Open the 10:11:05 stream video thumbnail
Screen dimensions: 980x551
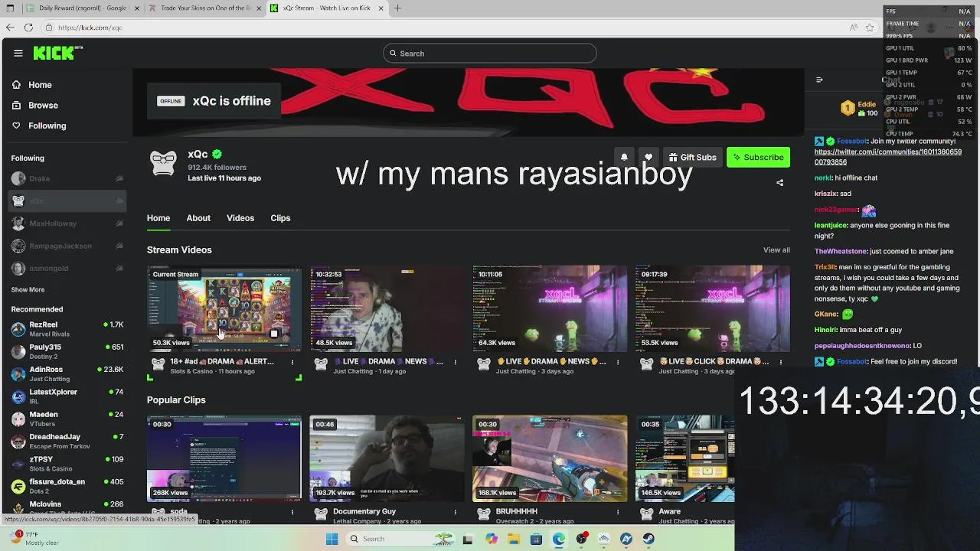point(550,308)
